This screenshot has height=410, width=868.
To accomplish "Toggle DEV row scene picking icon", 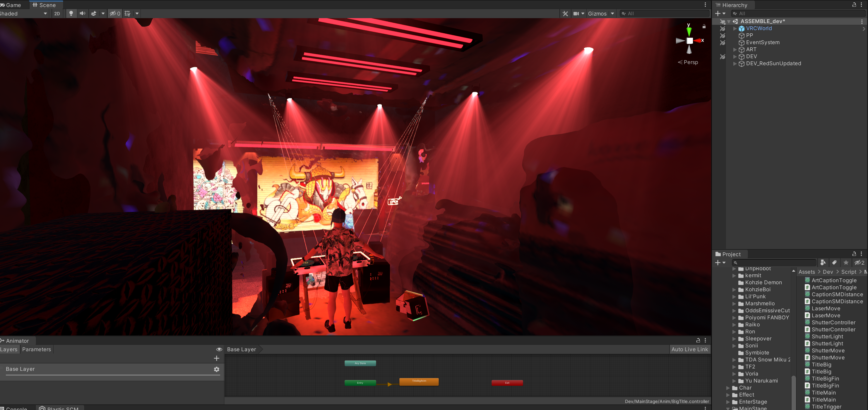I will tap(723, 56).
